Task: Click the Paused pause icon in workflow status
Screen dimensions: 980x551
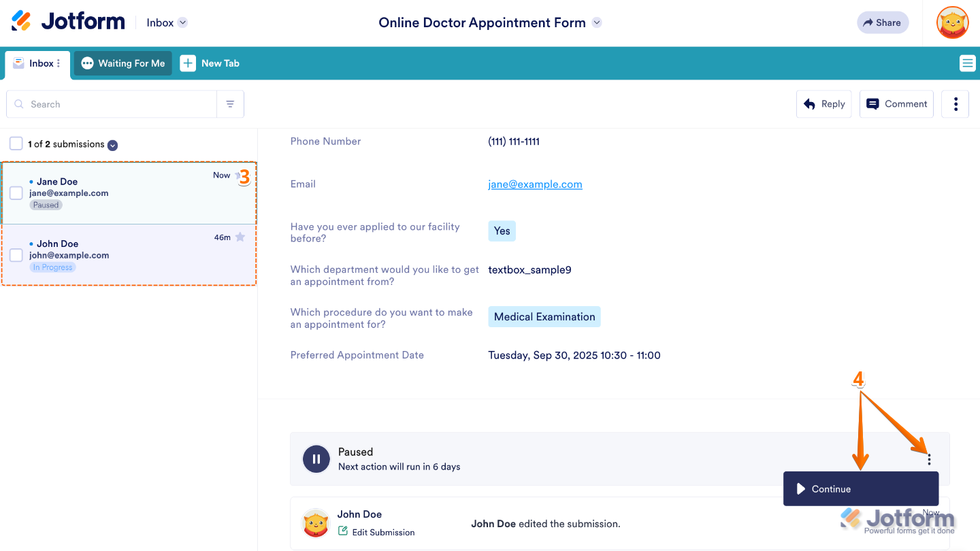Action: 316,458
